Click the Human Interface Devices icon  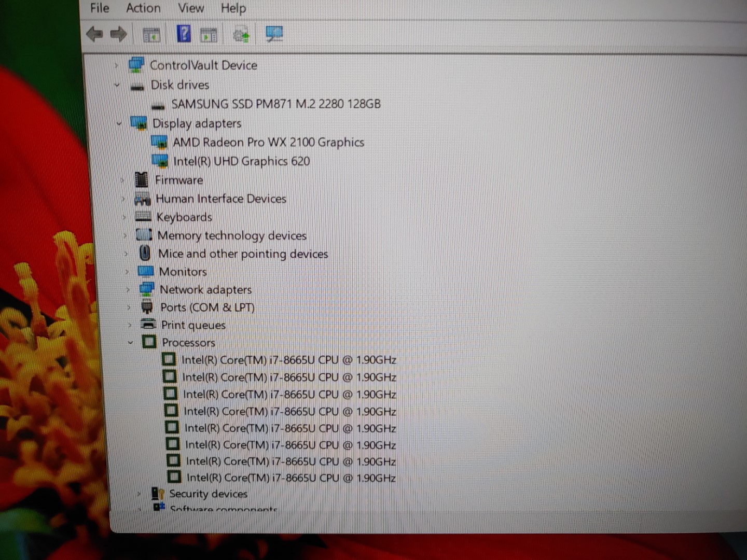point(142,199)
